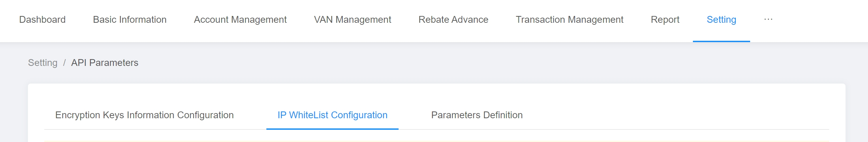Switch to Encryption Keys Information Configuration tab

(144, 115)
